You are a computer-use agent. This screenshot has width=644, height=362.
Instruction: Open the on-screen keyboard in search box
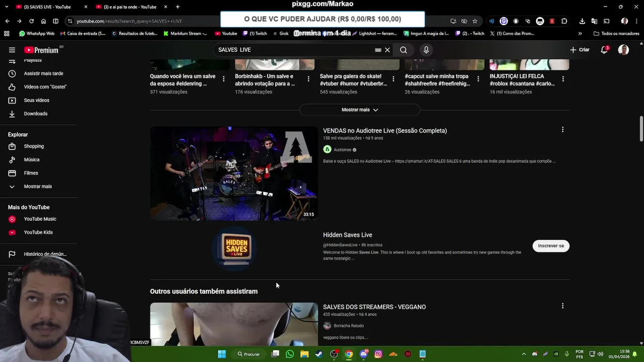(x=378, y=50)
